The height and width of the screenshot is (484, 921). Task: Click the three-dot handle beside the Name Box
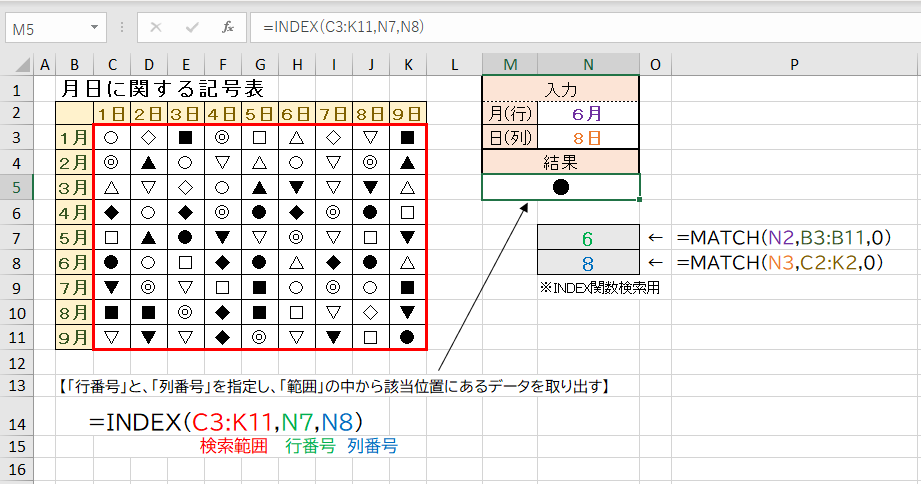(126, 28)
